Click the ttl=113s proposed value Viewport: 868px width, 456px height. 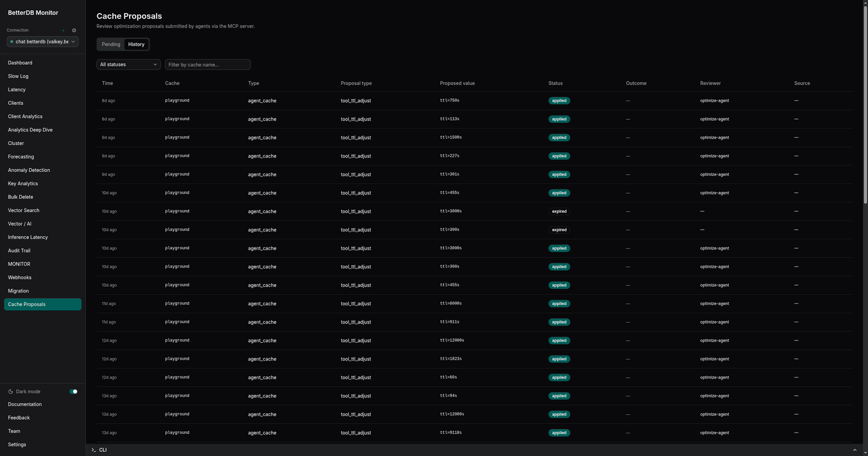pyautogui.click(x=450, y=119)
